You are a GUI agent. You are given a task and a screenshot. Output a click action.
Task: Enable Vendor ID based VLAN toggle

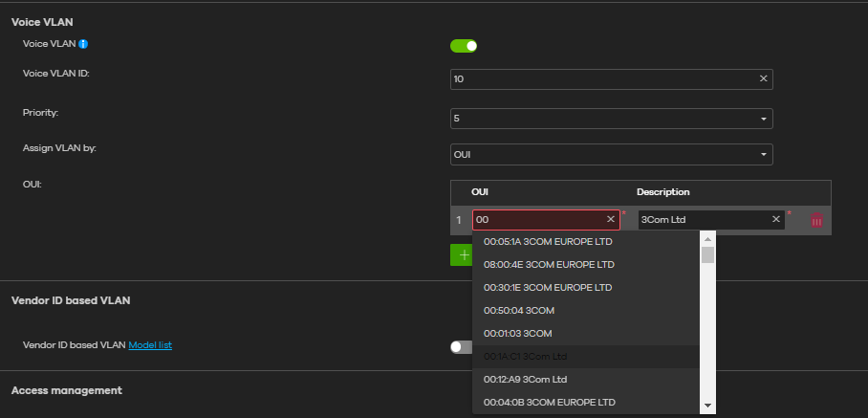pos(461,346)
